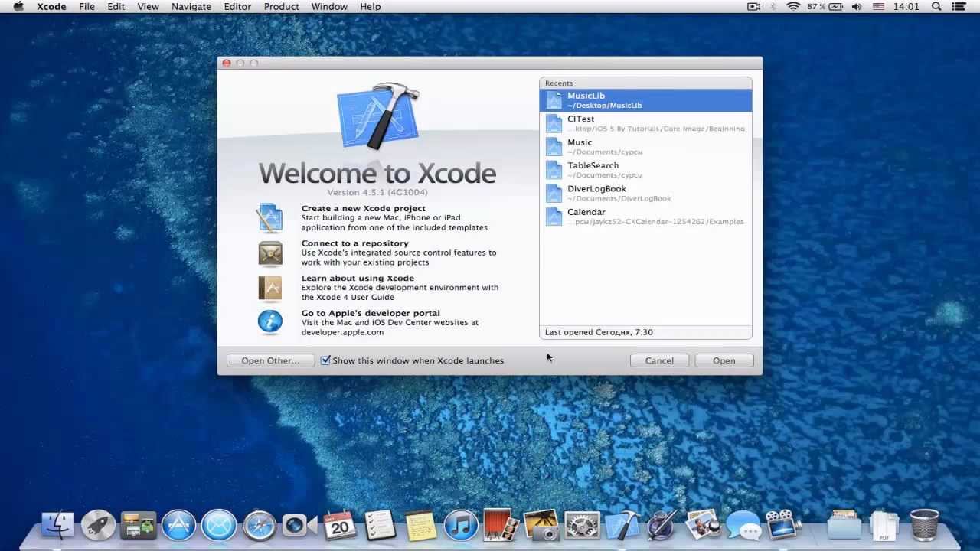The height and width of the screenshot is (551, 980).
Task: Launch iTunes from the Dock
Action: [461, 526]
